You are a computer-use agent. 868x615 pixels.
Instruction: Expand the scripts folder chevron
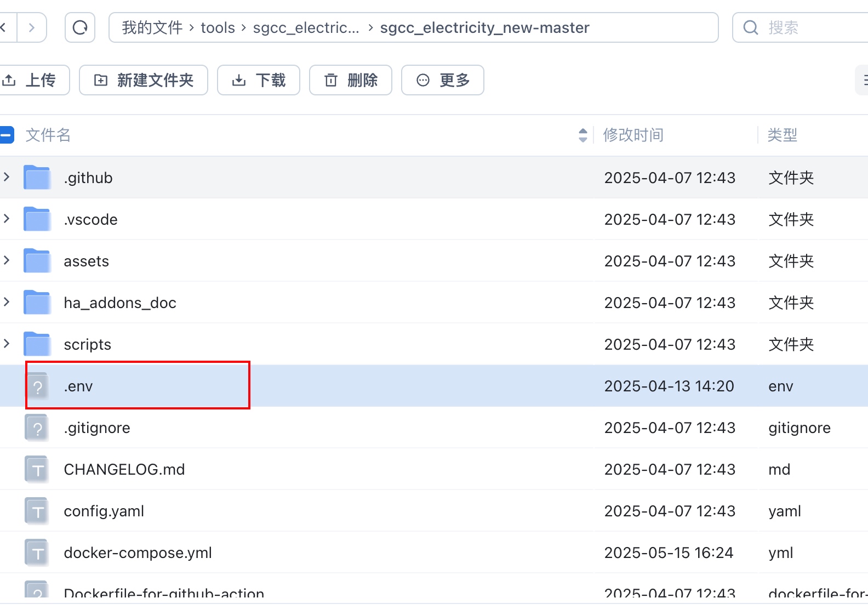(x=7, y=344)
